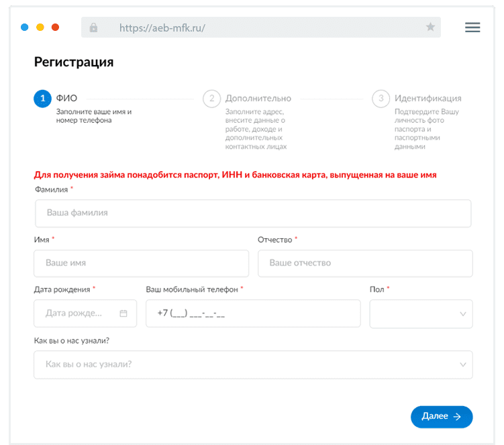Click chevron arrow of gender selector

pyautogui.click(x=463, y=313)
